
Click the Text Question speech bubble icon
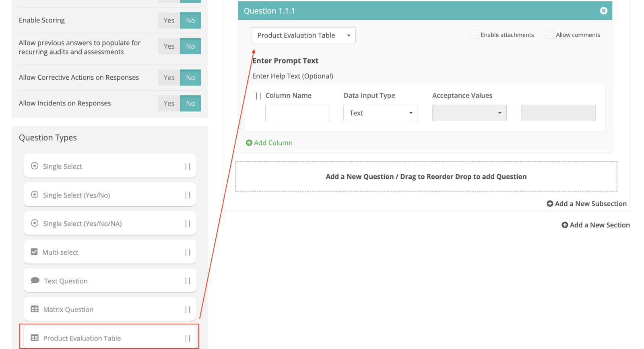[35, 281]
